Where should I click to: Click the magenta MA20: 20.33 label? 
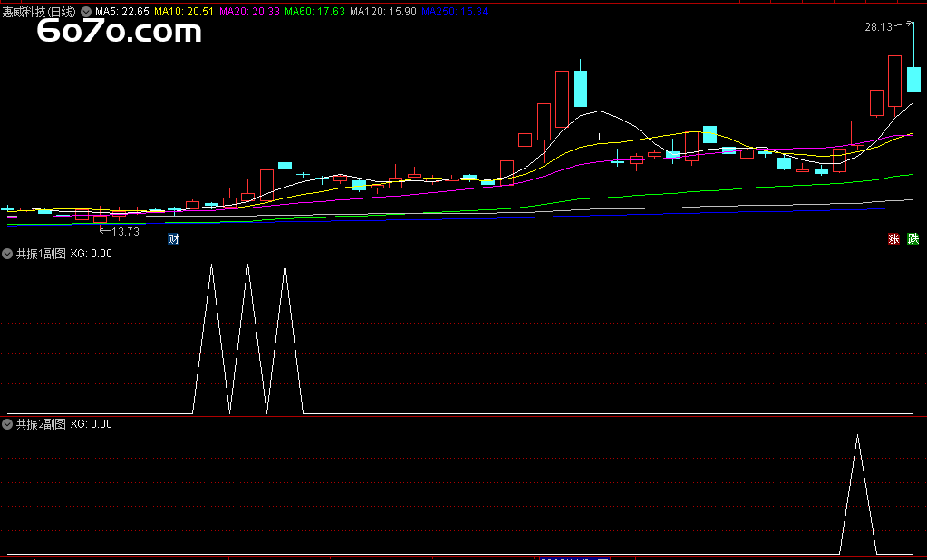249,12
